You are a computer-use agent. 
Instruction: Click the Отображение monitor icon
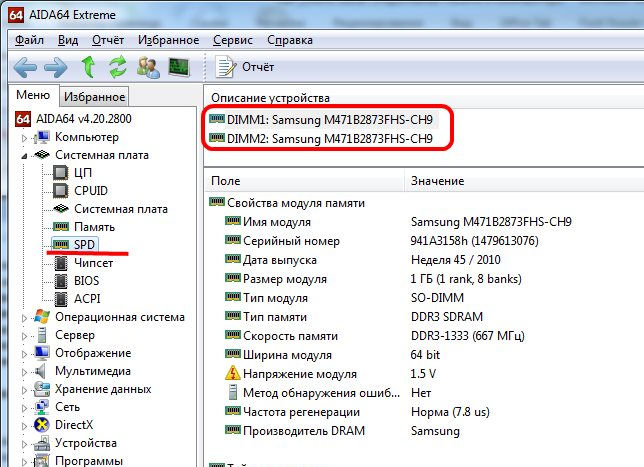42,353
